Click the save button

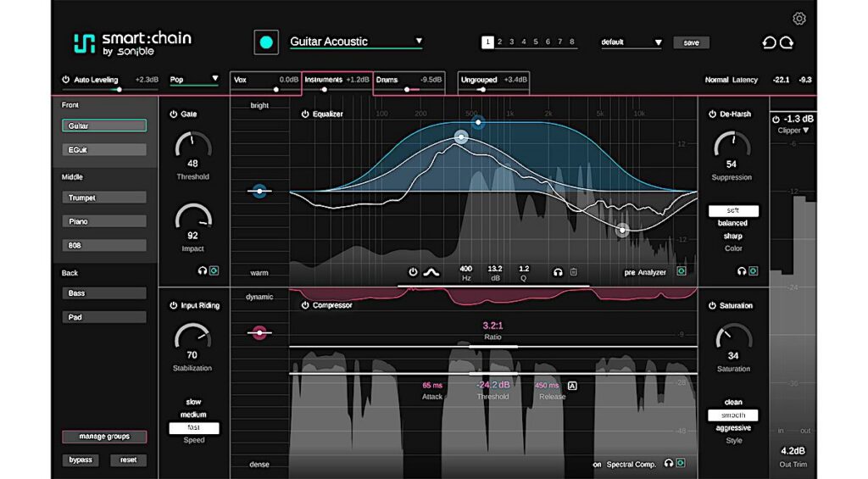[691, 42]
